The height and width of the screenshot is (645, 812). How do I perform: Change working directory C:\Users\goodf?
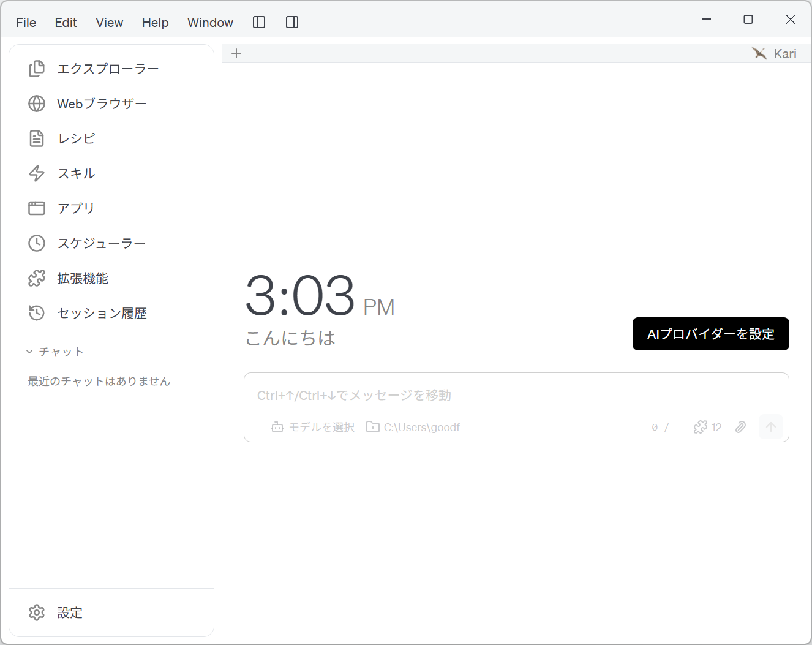pyautogui.click(x=413, y=427)
